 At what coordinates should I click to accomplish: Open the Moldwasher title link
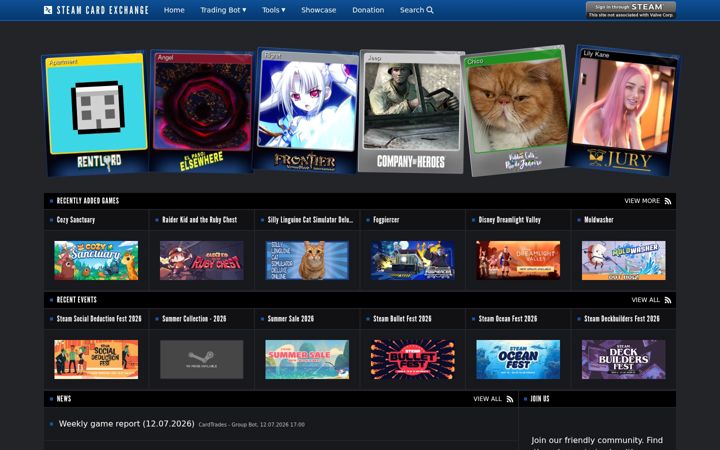pyautogui.click(x=599, y=219)
